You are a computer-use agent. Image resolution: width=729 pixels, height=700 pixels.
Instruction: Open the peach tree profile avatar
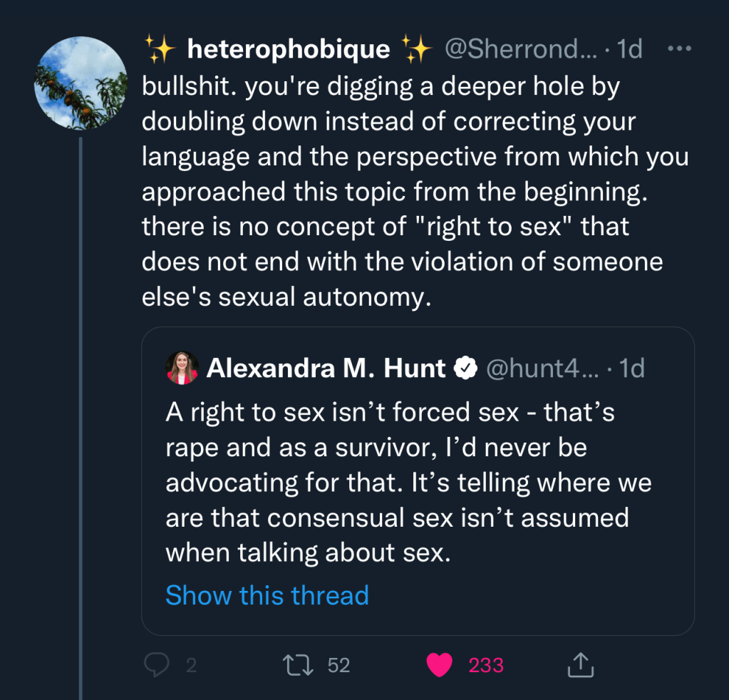pyautogui.click(x=81, y=83)
